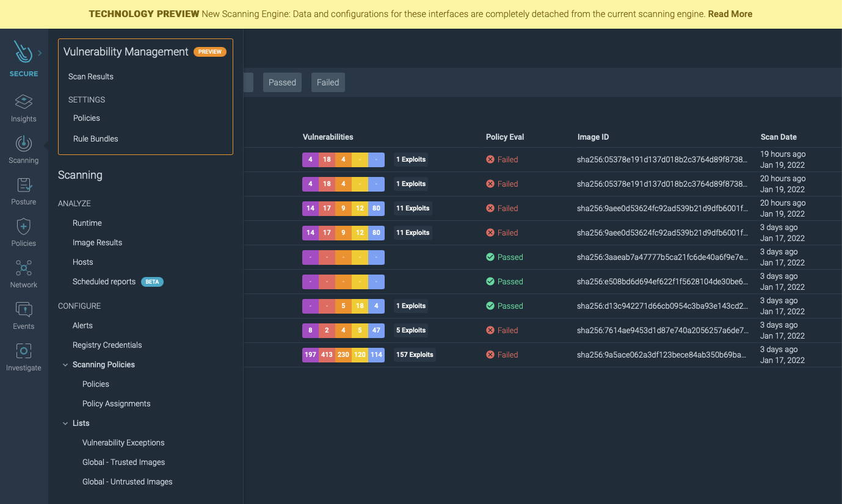Open the Events section icon

[x=23, y=309]
